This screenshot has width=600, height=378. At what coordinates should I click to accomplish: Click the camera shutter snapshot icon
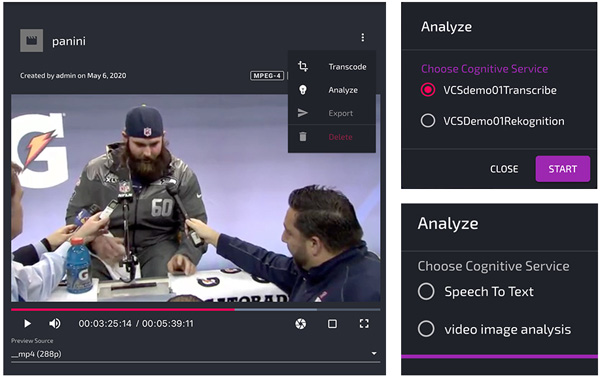coord(301,324)
